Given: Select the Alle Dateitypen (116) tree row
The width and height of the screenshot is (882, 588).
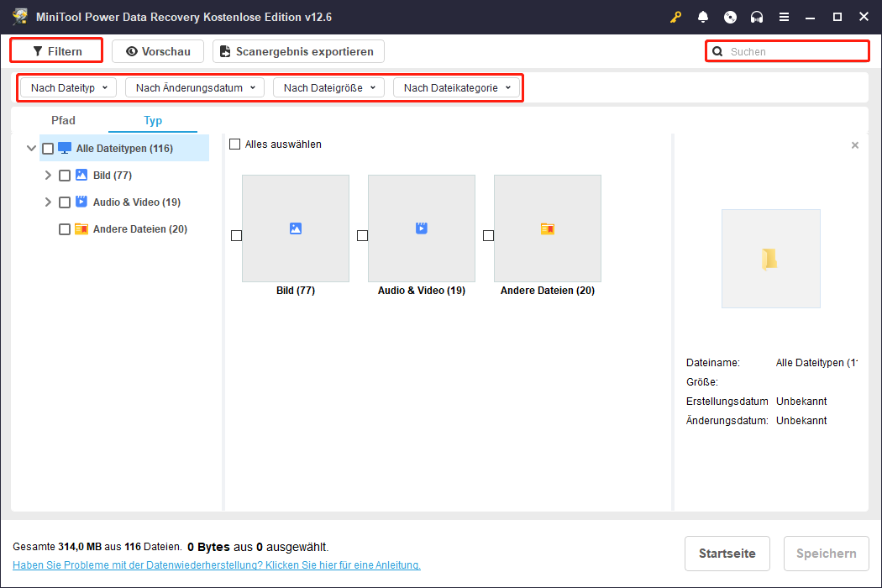Looking at the screenshot, I should click(x=124, y=149).
